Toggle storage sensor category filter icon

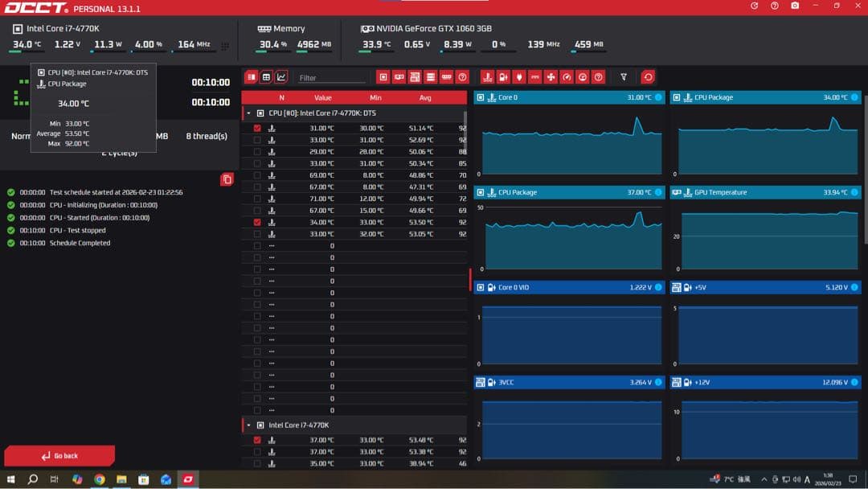tap(431, 77)
